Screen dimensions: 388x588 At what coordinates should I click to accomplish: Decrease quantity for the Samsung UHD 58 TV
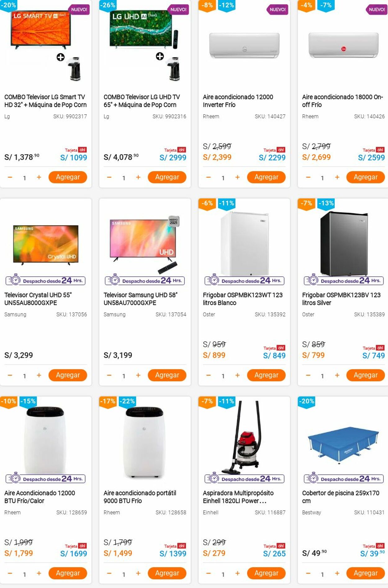click(x=109, y=375)
